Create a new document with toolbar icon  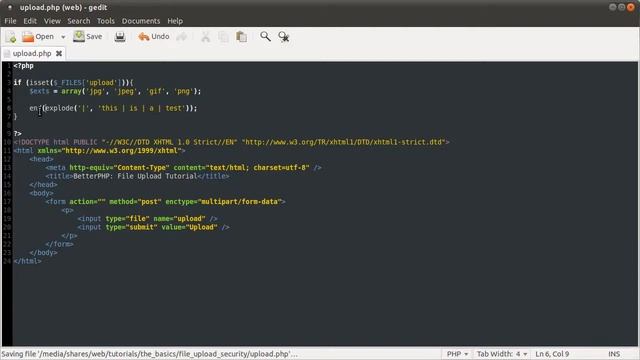click(11, 37)
